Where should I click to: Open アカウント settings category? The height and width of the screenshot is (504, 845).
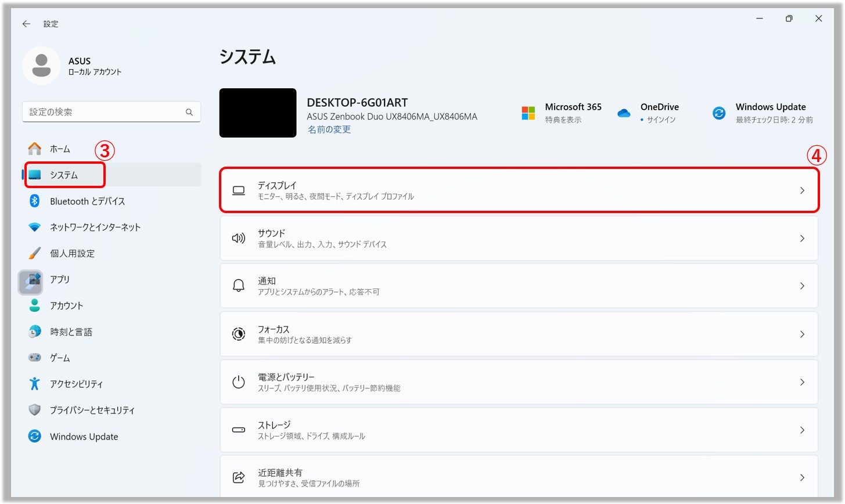[112, 305]
